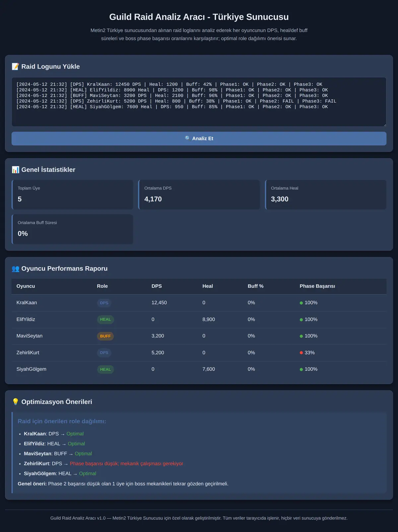The height and width of the screenshot is (532, 398).
Task: Click the magnifier icon in the Analiz Et button
Action: coord(188,138)
